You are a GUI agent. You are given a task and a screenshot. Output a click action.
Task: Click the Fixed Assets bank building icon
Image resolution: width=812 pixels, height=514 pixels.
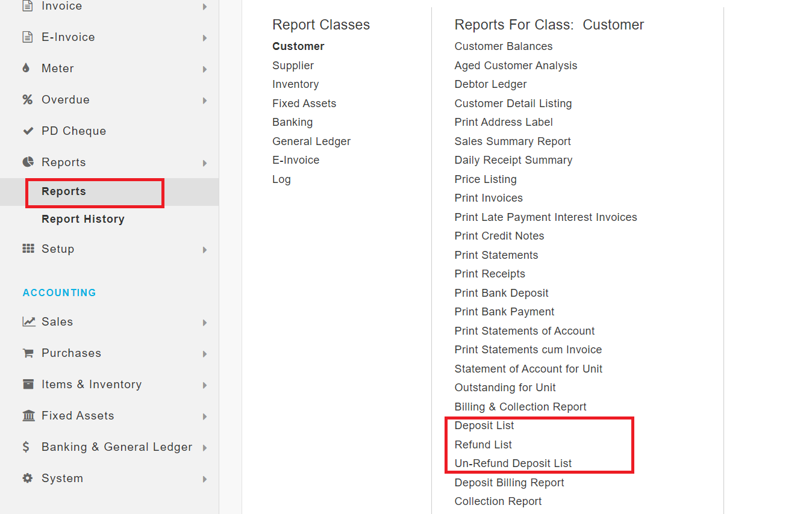(28, 416)
